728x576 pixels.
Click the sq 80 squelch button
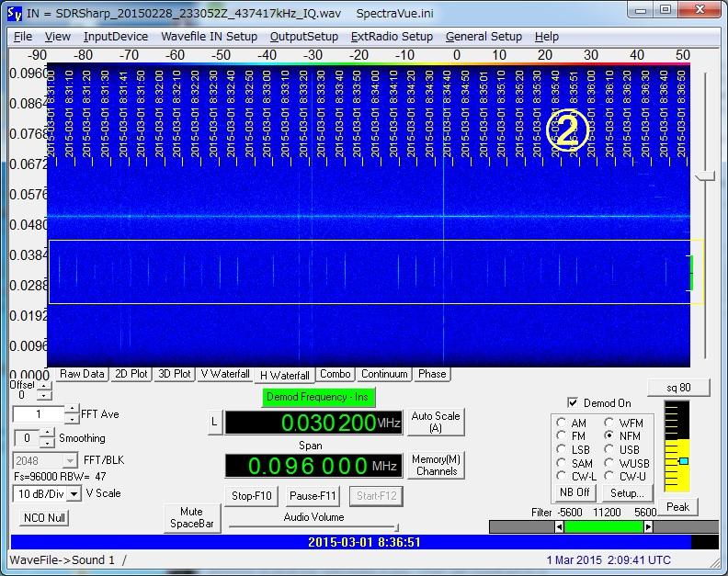(678, 388)
